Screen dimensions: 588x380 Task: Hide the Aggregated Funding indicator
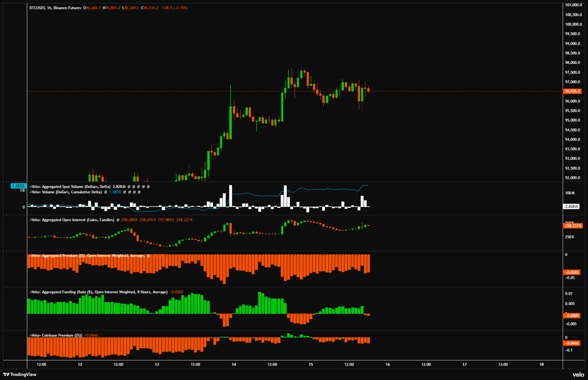point(186,292)
